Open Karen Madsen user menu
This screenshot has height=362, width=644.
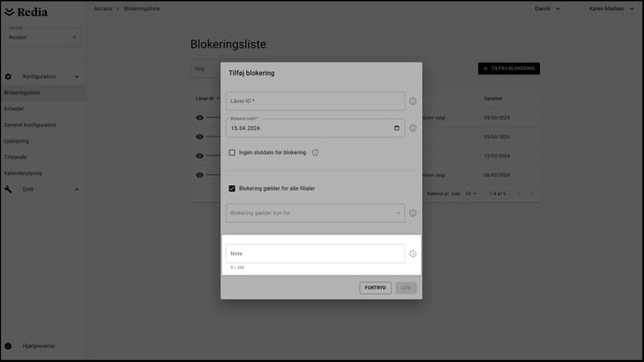coord(611,8)
